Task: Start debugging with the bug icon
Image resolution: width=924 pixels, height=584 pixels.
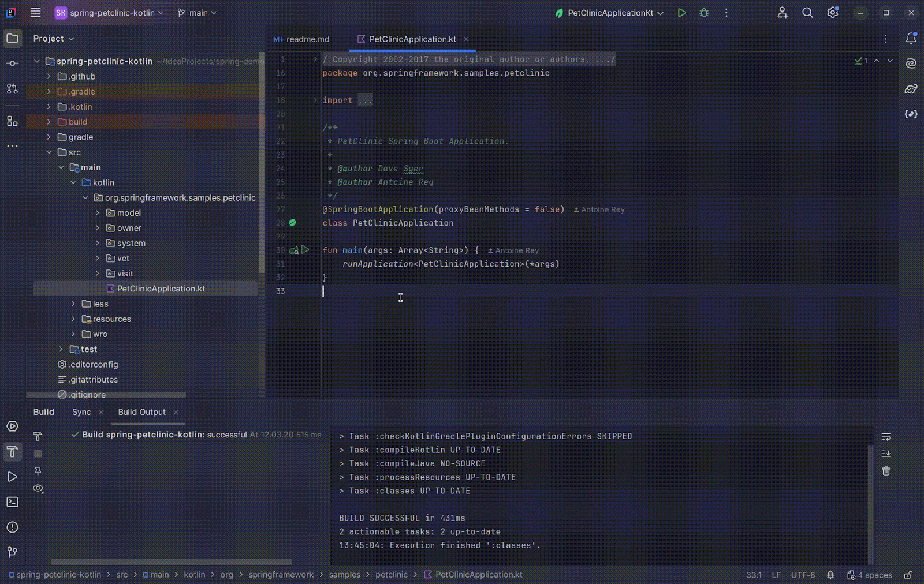Action: tap(704, 13)
